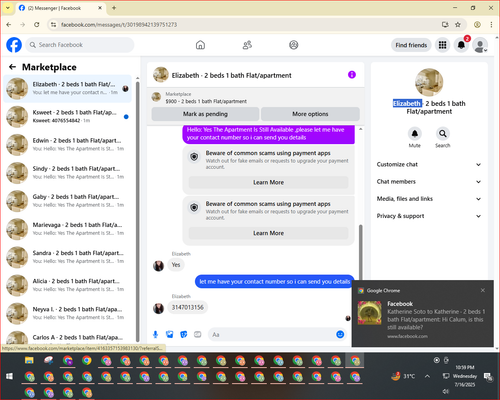
Task: Open the profile/groups circle icon in top navigation
Action: click(x=294, y=45)
